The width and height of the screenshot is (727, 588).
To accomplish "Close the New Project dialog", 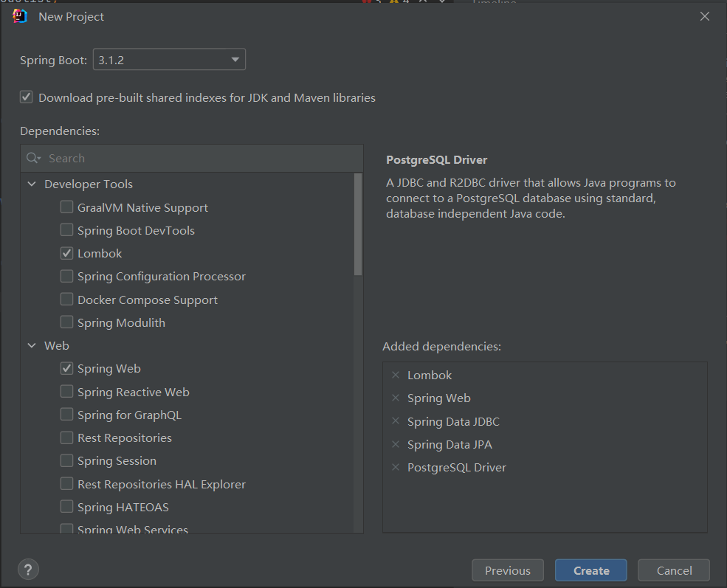I will point(705,16).
